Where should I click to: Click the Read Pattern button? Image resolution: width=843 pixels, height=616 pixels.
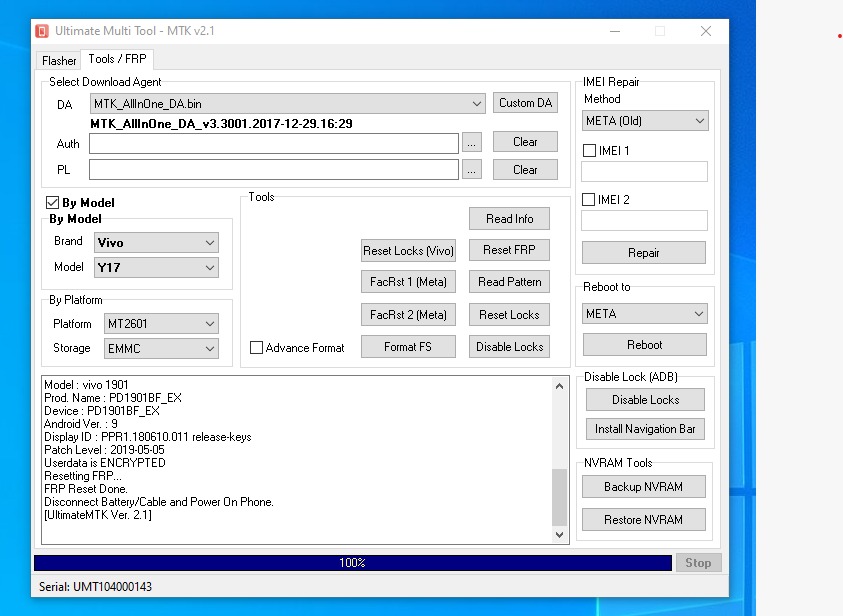(x=509, y=282)
